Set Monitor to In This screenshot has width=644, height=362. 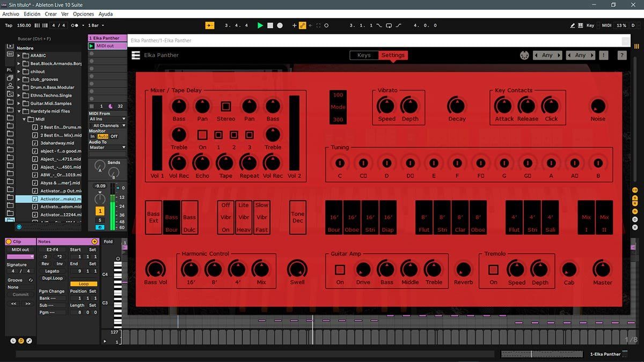(x=93, y=136)
